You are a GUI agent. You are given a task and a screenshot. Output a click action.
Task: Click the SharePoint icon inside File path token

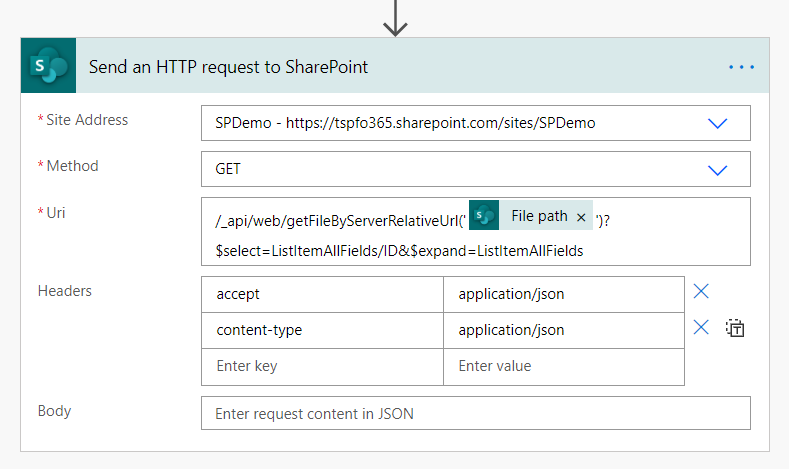point(484,216)
